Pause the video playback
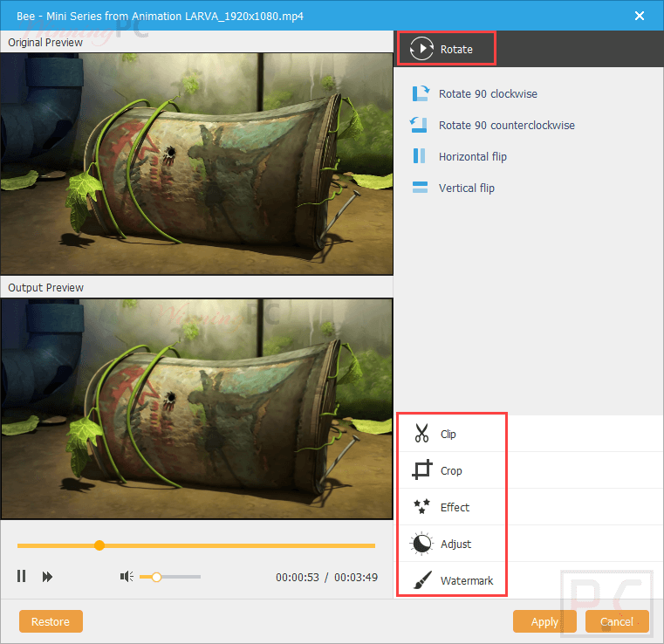Image resolution: width=664 pixels, height=644 pixels. [21, 576]
